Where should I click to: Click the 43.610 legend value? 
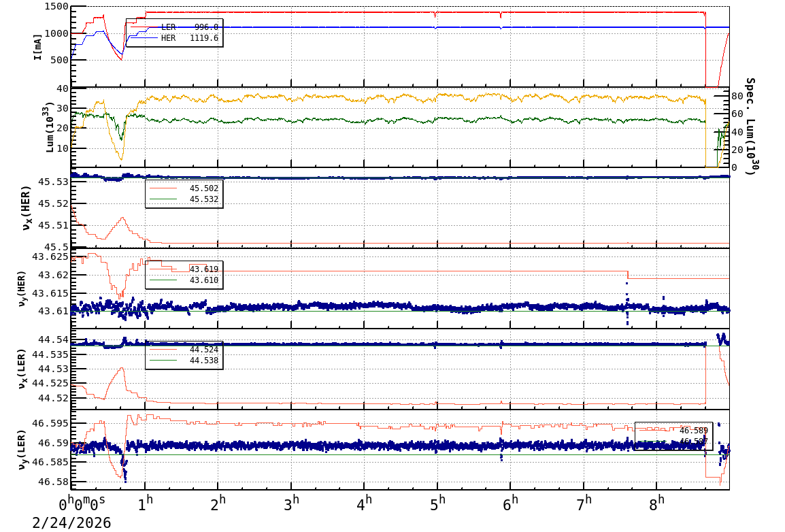click(204, 280)
